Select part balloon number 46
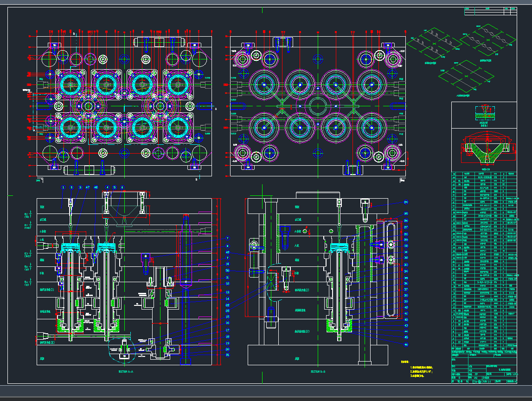 (406, 344)
